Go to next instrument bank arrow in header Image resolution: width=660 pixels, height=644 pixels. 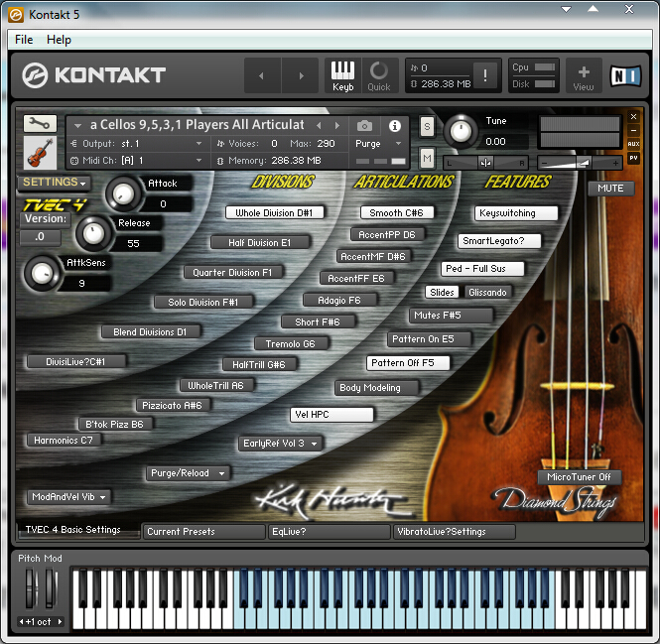301,75
